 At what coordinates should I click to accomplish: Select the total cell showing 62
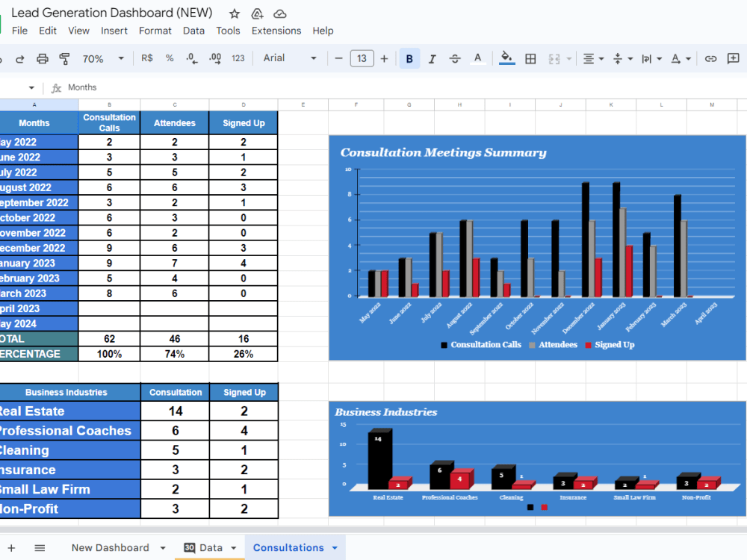tap(109, 339)
